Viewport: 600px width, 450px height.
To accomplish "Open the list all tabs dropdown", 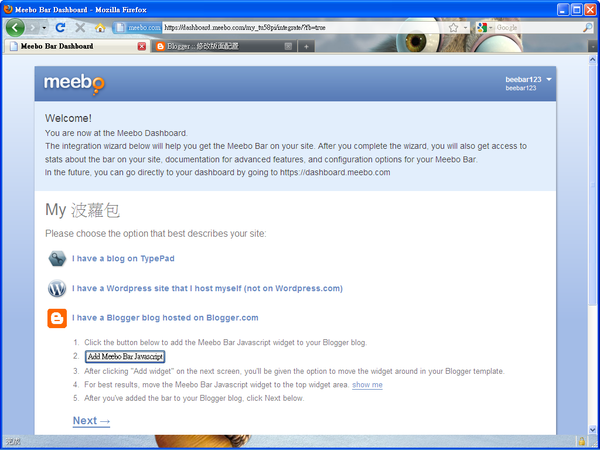I will coord(593,46).
